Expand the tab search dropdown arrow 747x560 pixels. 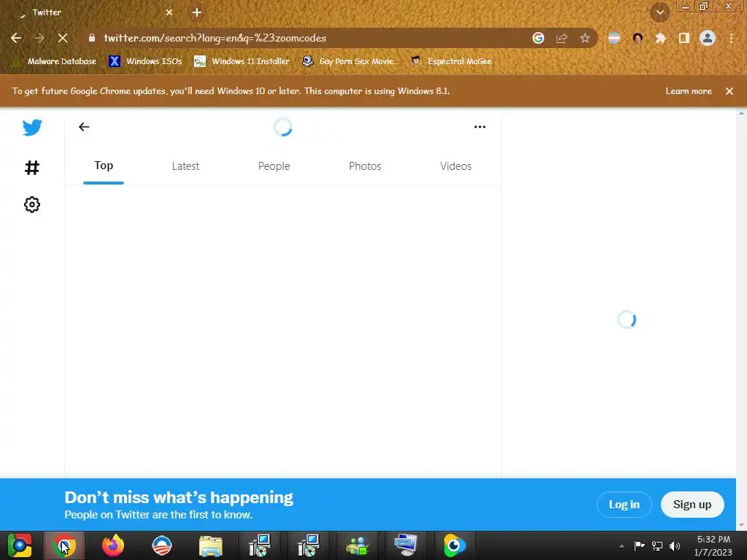click(x=660, y=12)
